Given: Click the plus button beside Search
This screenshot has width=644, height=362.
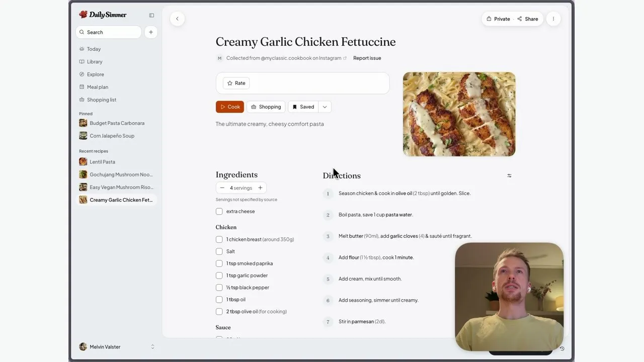Looking at the screenshot, I should pyautogui.click(x=150, y=32).
